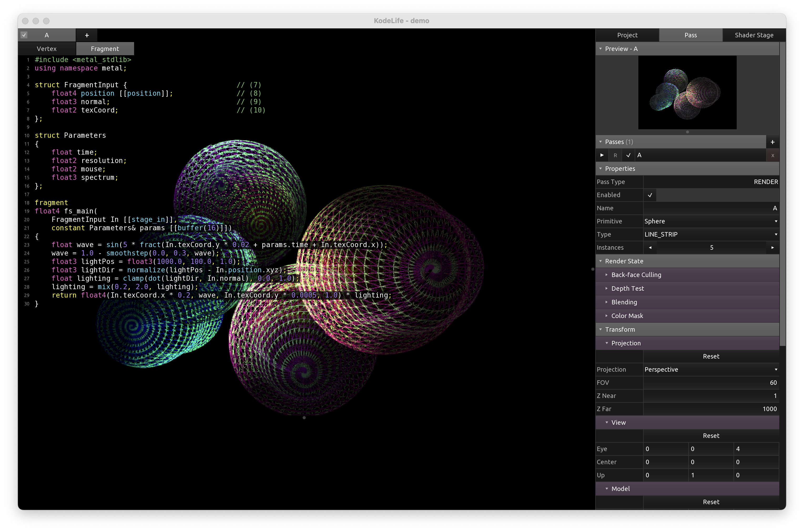
Task: Decrease Instances with left arrow
Action: click(650, 248)
